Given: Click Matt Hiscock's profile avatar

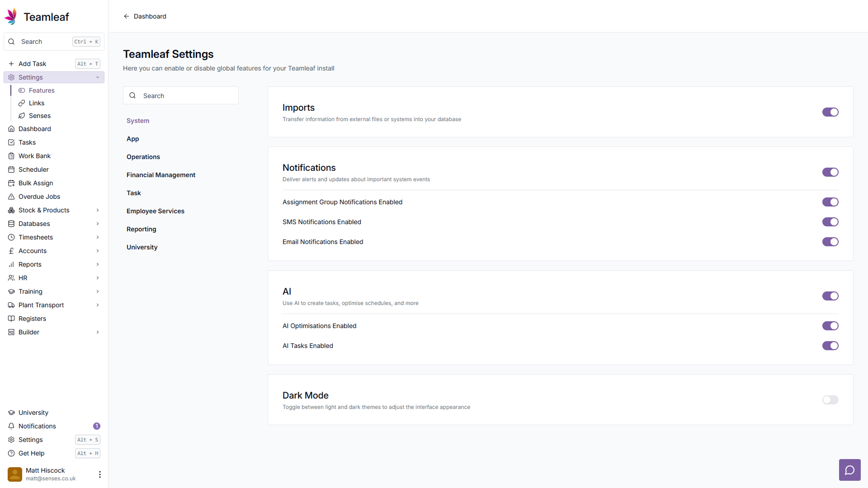Looking at the screenshot, I should pos(15,474).
